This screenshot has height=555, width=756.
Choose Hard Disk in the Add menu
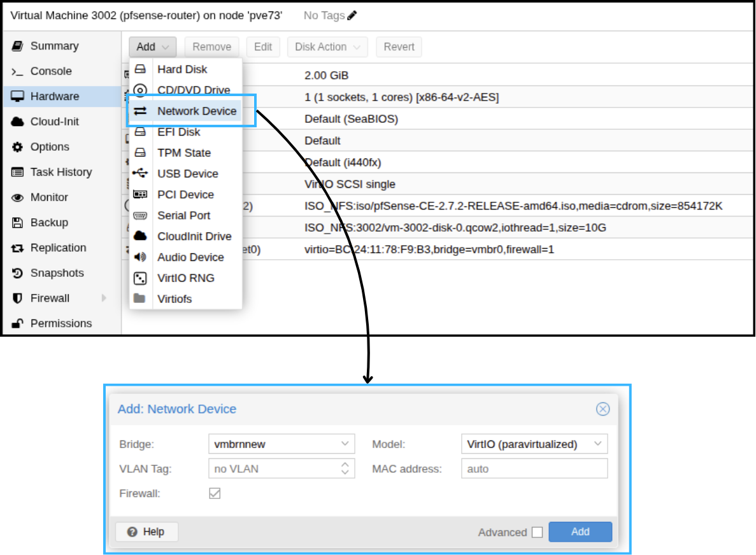[182, 69]
